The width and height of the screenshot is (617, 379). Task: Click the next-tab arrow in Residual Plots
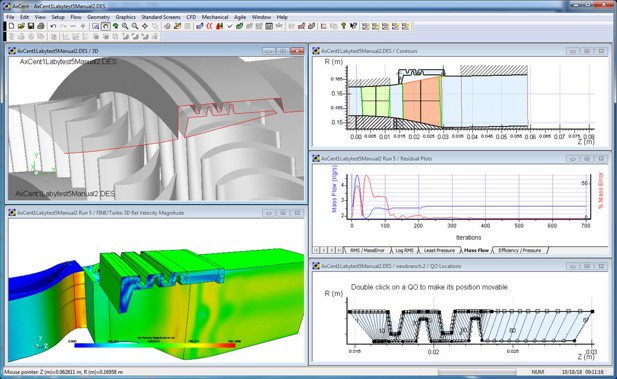click(x=331, y=250)
